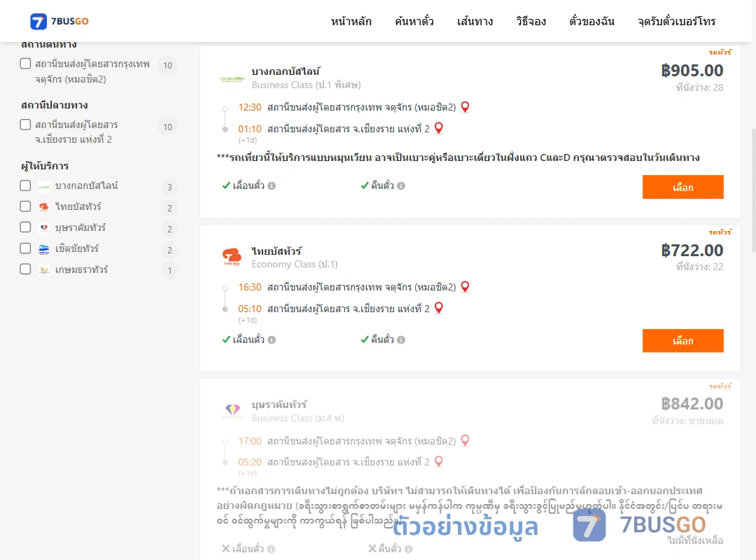Click เกษมธราทัวร์ logo in operator filter

[x=44, y=269]
